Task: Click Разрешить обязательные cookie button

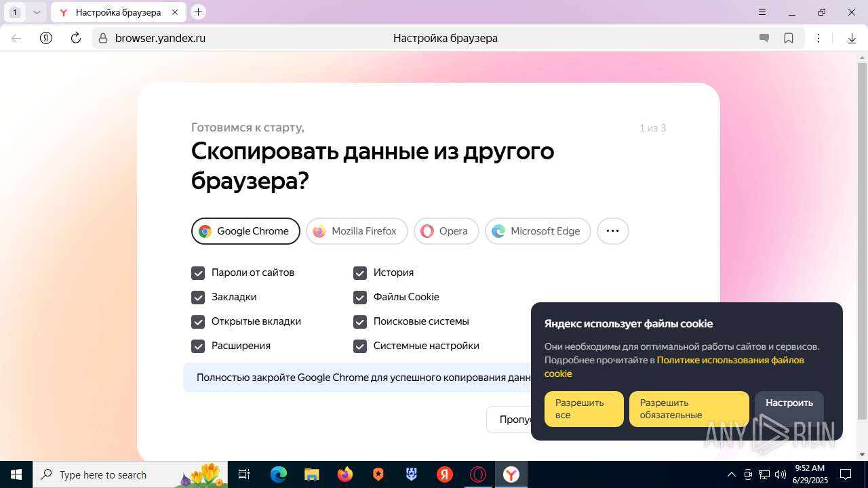Action: [689, 409]
